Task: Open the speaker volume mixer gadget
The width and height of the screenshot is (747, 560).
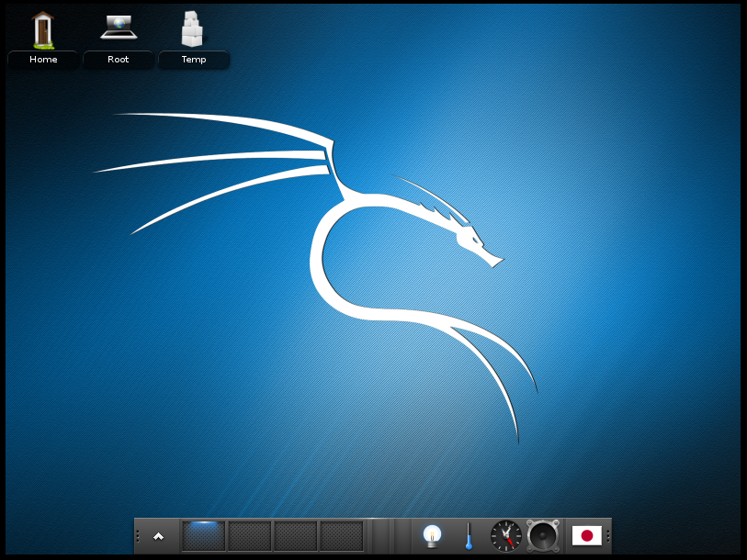Action: tap(543, 536)
